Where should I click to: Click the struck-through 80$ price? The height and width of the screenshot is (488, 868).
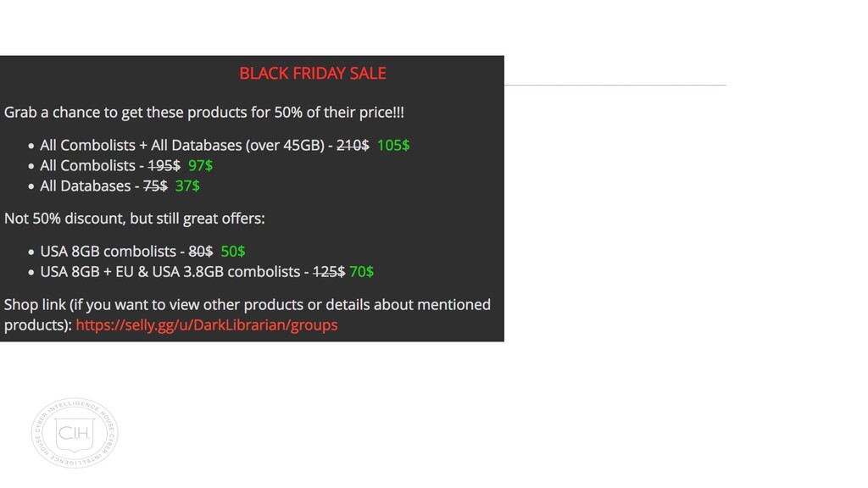click(x=200, y=252)
